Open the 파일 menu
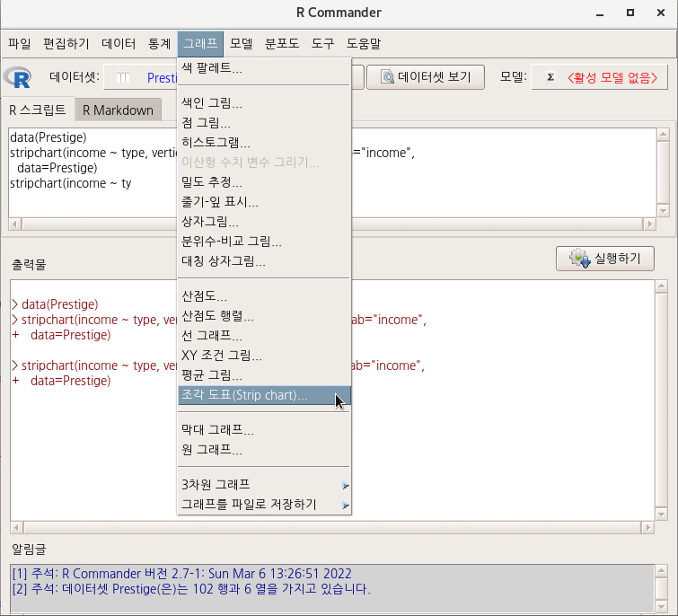Image resolution: width=678 pixels, height=616 pixels. 20,44
